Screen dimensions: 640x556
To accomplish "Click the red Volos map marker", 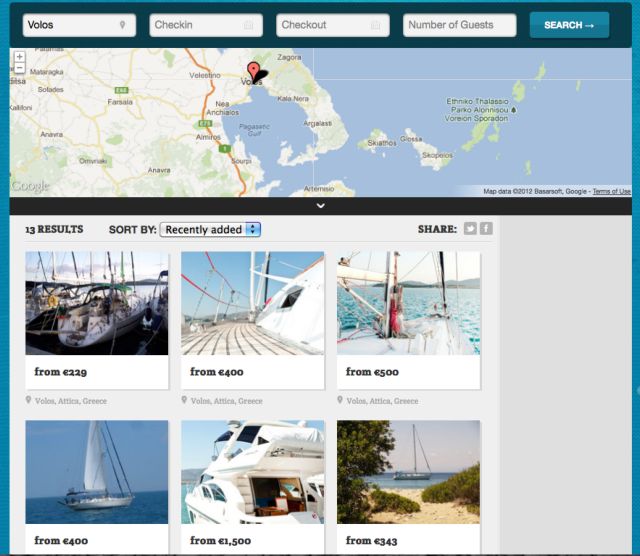I will pos(254,71).
